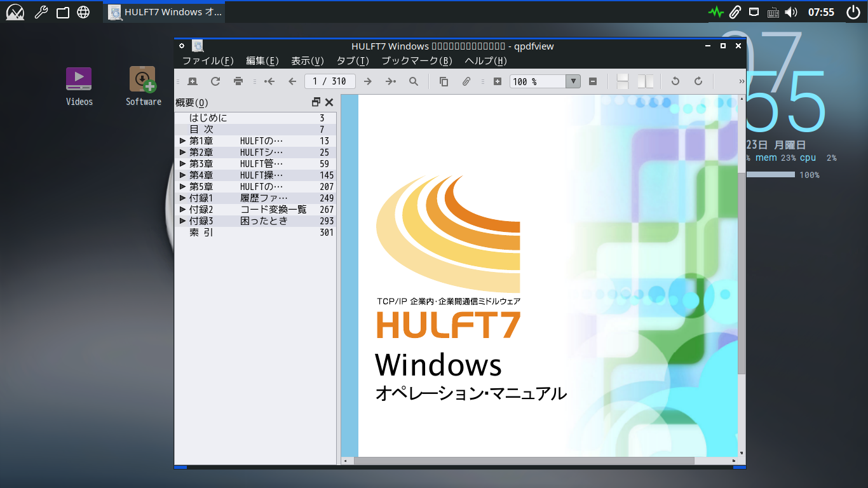
Task: Click the zoom percentage field
Action: [538, 81]
